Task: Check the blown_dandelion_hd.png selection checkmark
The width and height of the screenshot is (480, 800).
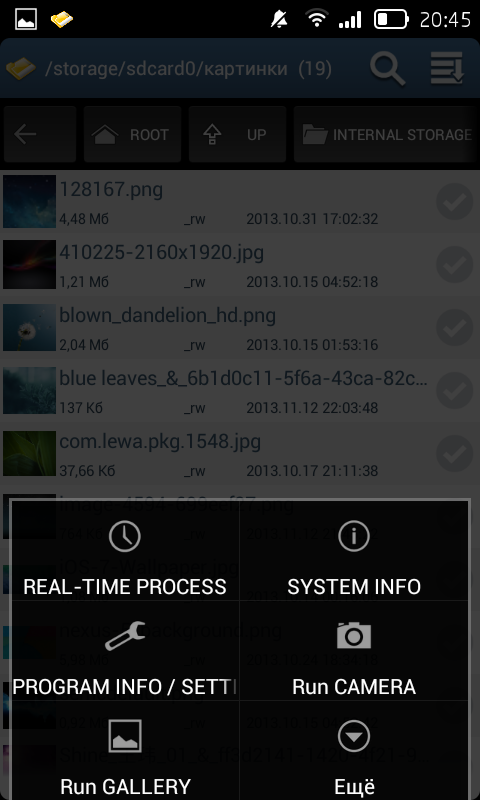Action: tap(454, 328)
